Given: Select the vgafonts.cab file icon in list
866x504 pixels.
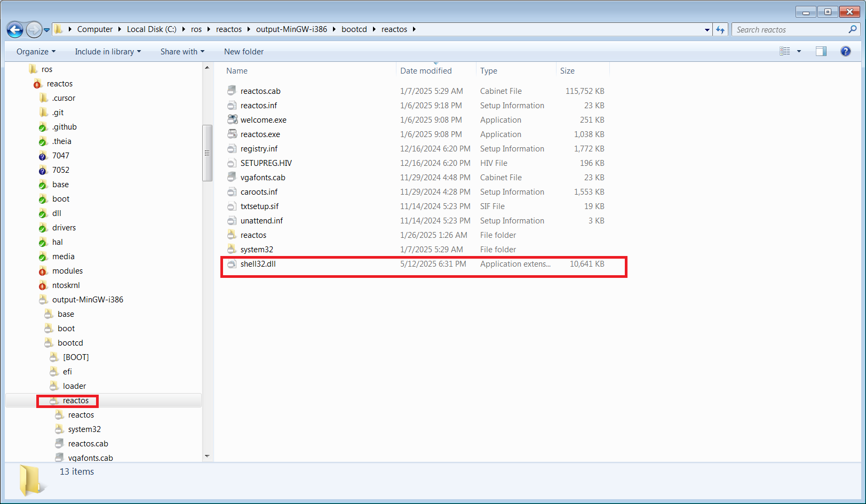Looking at the screenshot, I should (x=232, y=178).
